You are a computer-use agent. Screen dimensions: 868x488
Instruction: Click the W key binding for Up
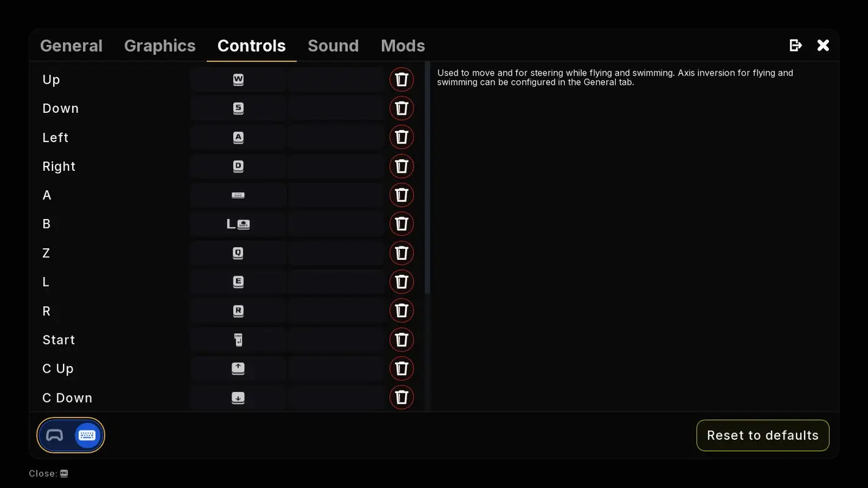coord(237,79)
